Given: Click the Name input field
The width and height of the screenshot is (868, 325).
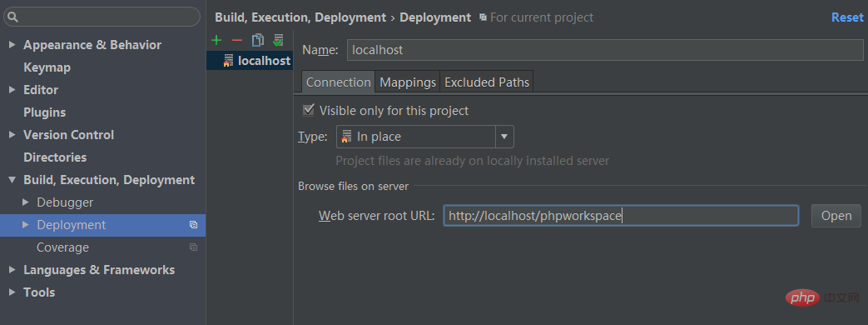Looking at the screenshot, I should pos(605,50).
